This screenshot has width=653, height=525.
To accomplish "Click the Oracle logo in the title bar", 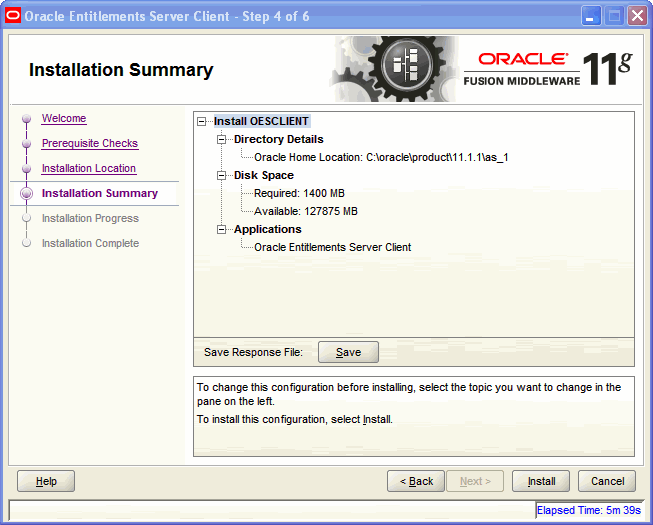I will [12, 16].
